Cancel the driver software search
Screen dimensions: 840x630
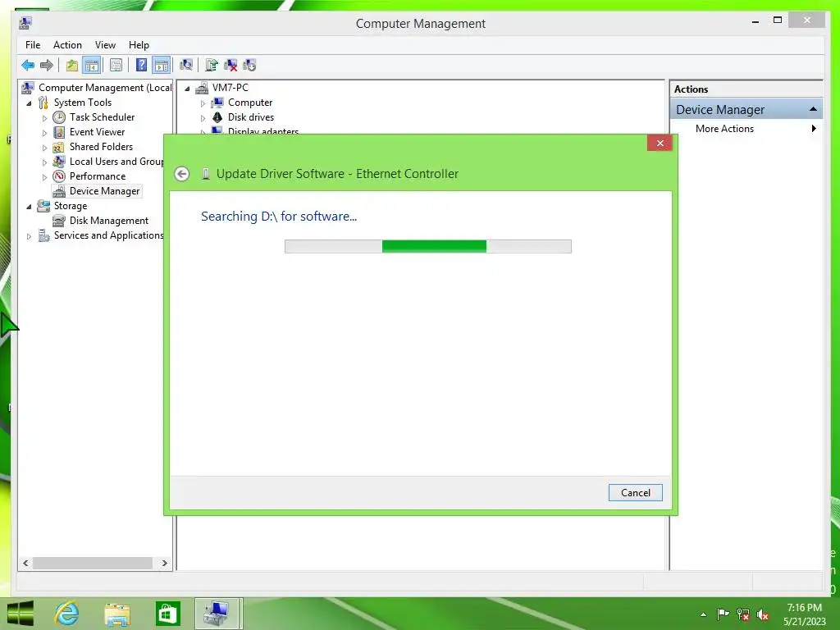[636, 493]
